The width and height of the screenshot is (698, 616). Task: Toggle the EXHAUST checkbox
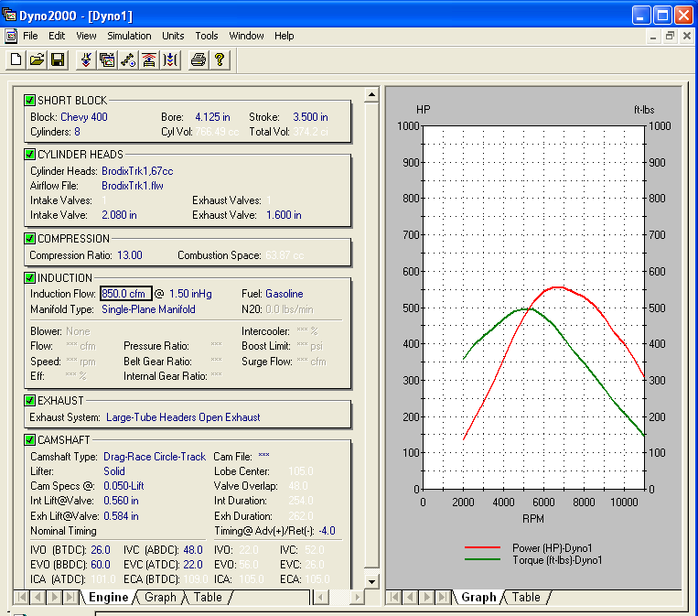(29, 400)
